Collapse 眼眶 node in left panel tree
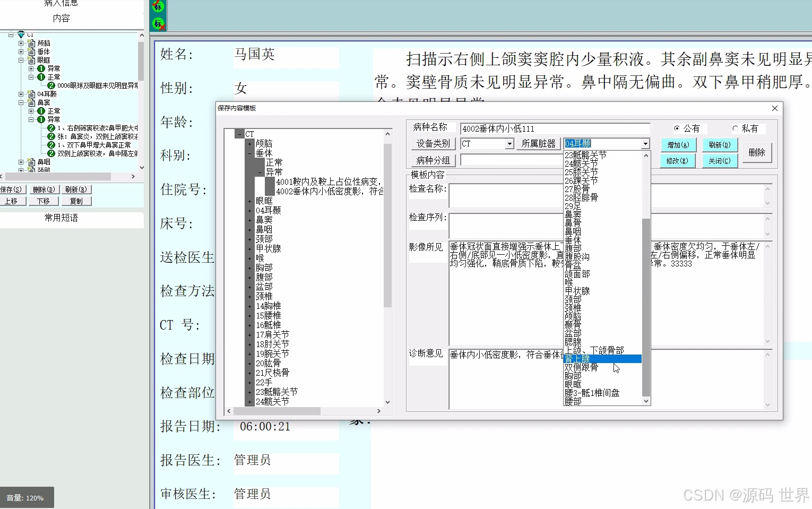The width and height of the screenshot is (812, 509). (21, 60)
